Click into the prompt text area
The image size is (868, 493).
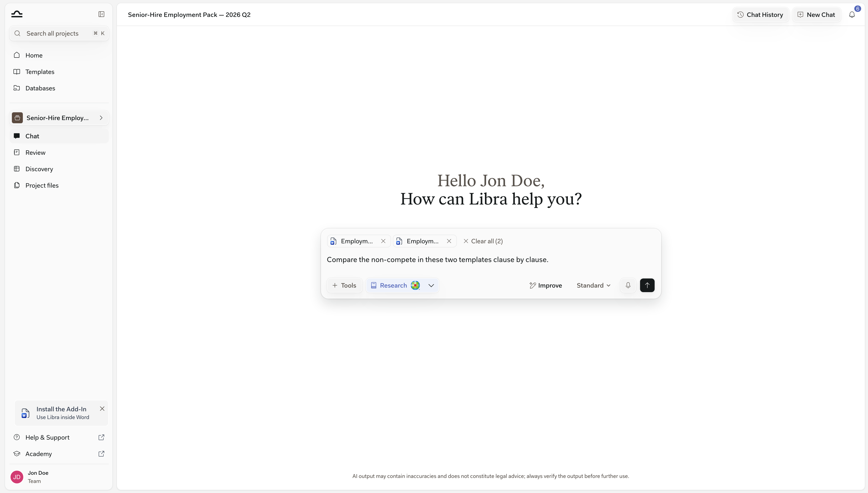point(491,260)
